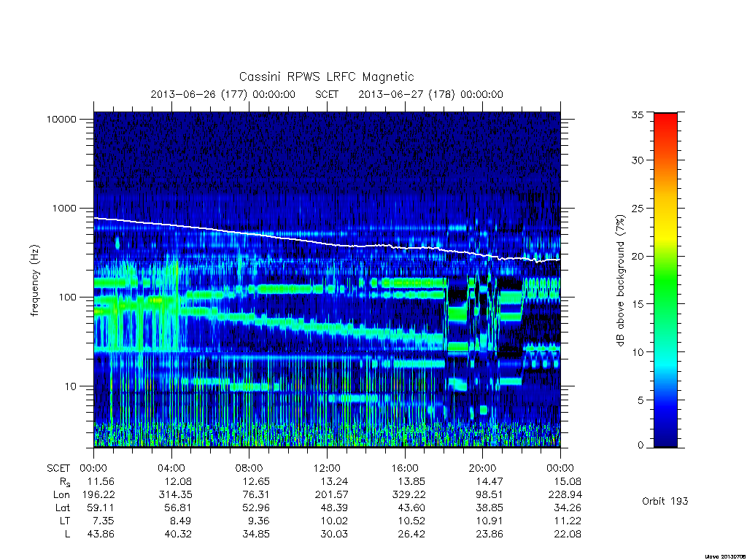Click the Lon value 314.35
747x560 pixels.
point(175,495)
